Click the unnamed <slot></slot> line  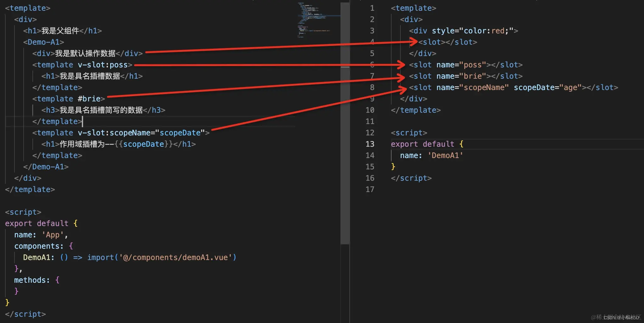[448, 42]
